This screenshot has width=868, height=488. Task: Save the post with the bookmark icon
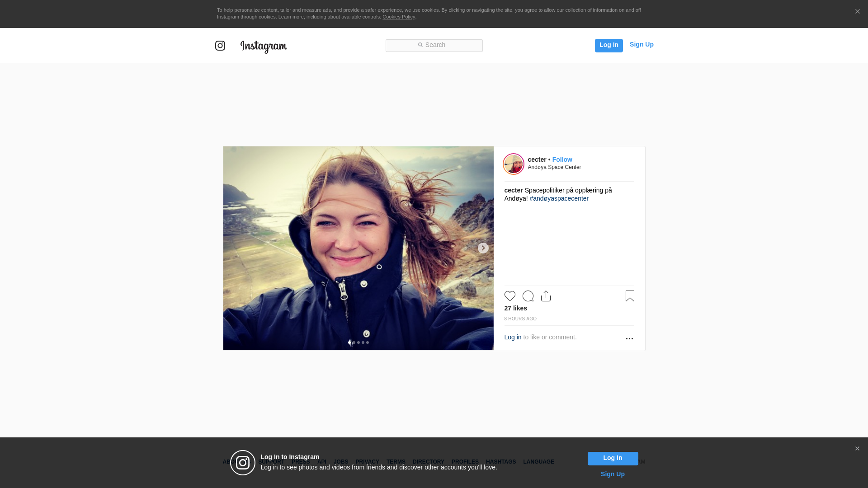click(630, 296)
